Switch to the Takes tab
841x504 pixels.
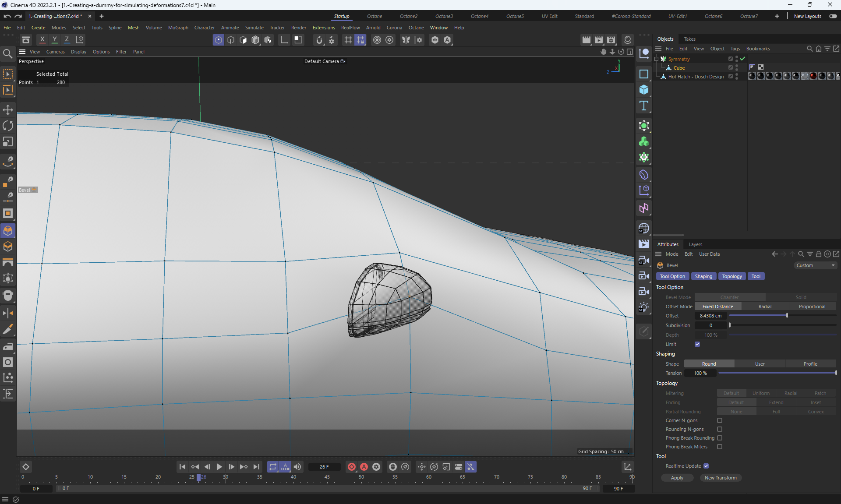(689, 39)
